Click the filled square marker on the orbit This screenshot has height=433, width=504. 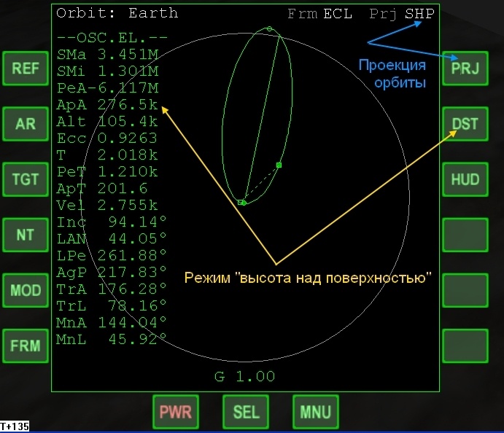(279, 165)
